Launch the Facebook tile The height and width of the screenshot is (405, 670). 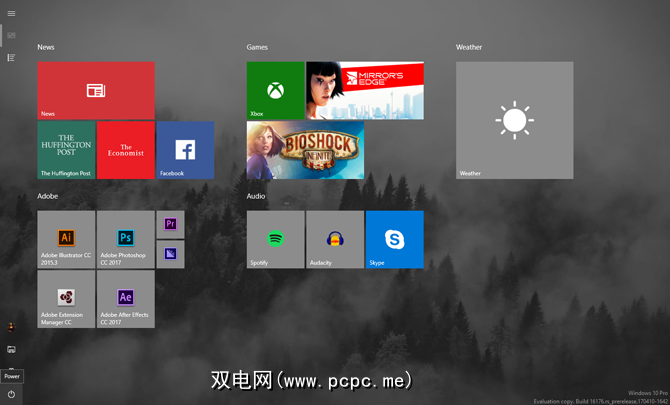(185, 150)
